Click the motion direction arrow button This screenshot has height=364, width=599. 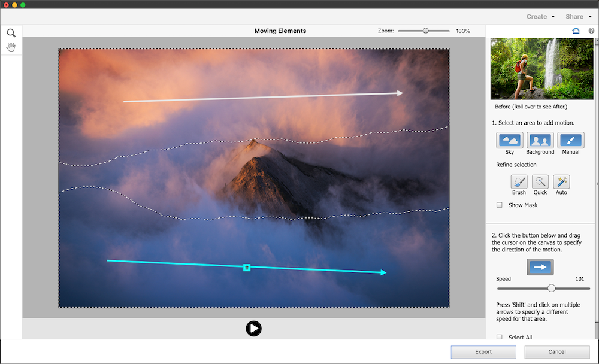pos(540,267)
